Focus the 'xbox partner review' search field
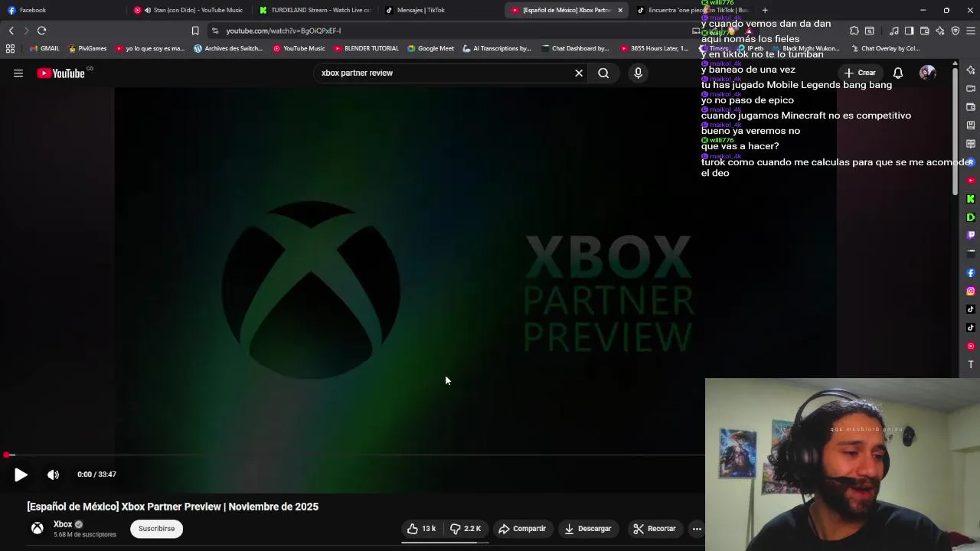 [444, 73]
